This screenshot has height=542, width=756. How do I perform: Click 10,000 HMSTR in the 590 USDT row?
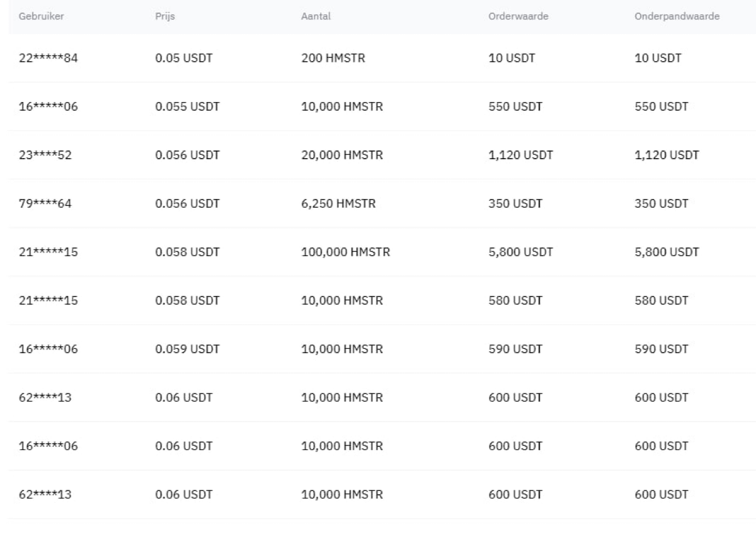342,349
